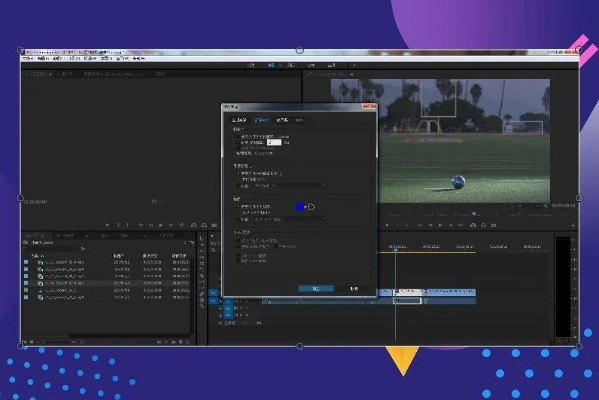Create new bin in Project panel

[174, 342]
